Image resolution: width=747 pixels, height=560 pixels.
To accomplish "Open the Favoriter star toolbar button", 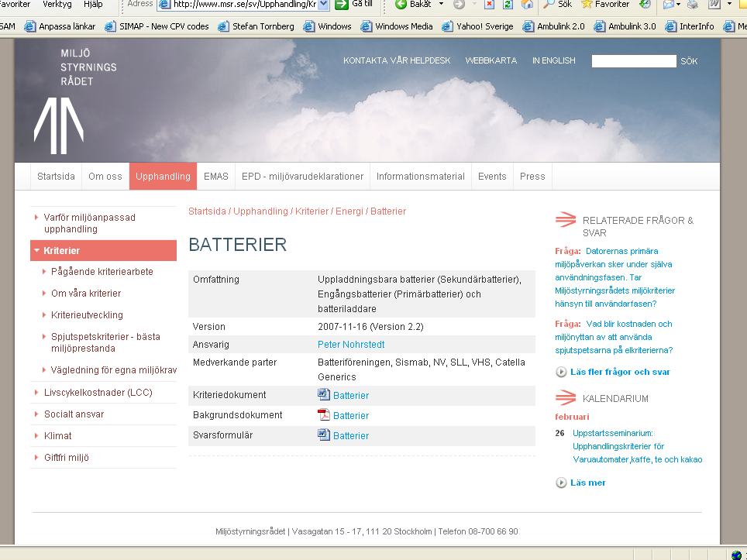I will (x=605, y=5).
